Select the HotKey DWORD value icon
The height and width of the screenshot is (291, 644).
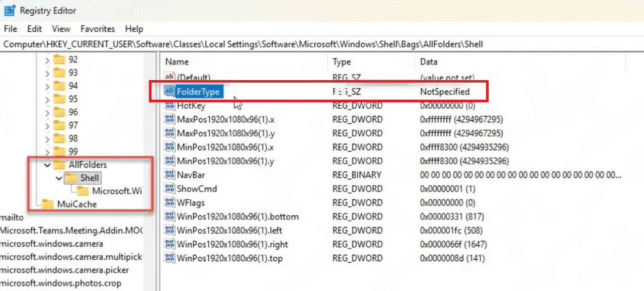point(170,106)
